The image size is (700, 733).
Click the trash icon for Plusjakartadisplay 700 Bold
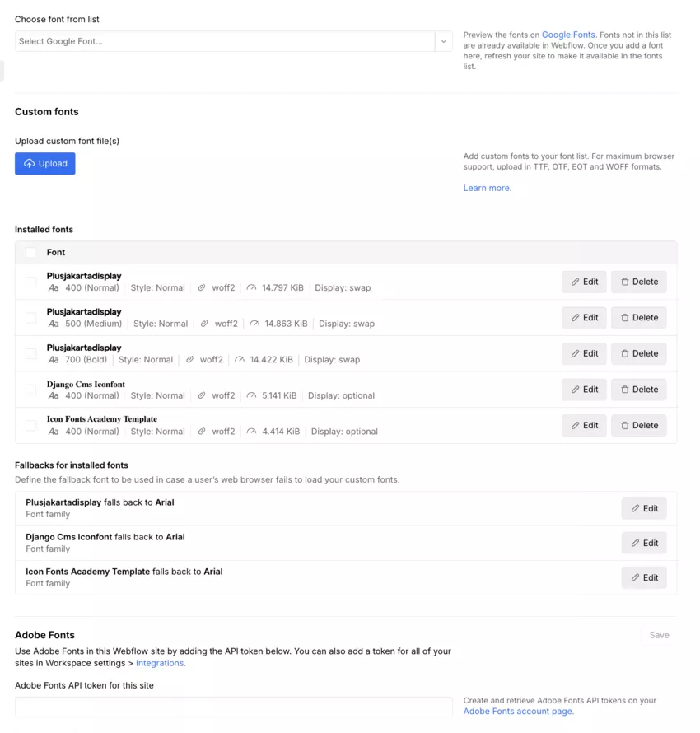[624, 353]
